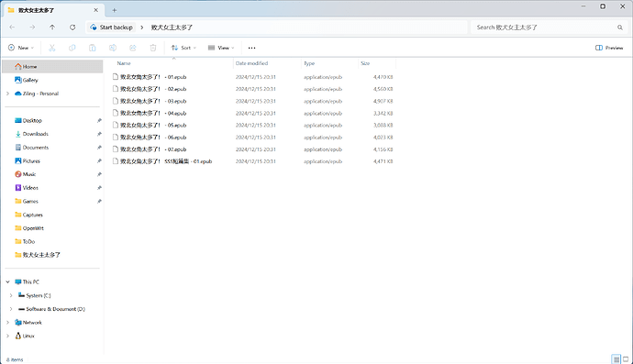Expand the Ziling - Personal OneDrive node

(7, 94)
